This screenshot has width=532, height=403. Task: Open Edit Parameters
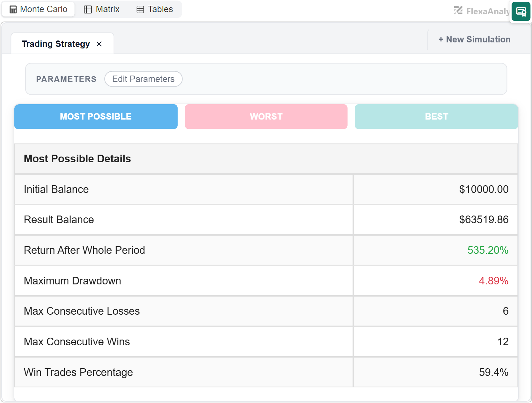[144, 79]
